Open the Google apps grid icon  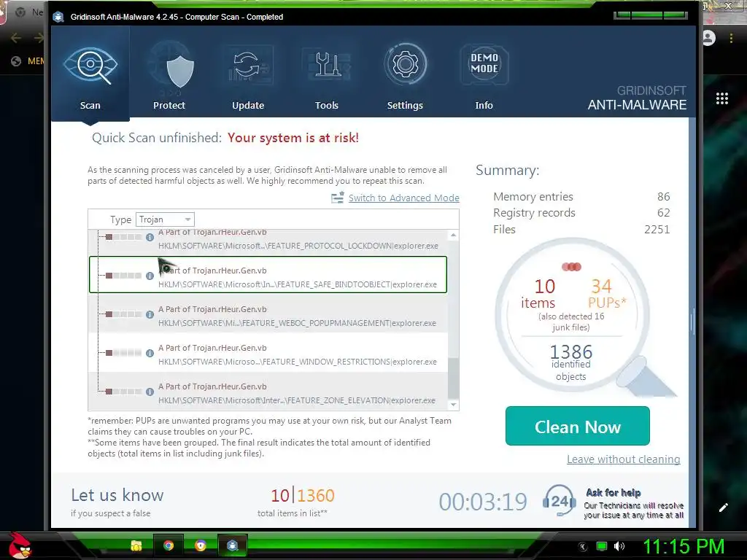[x=722, y=98]
